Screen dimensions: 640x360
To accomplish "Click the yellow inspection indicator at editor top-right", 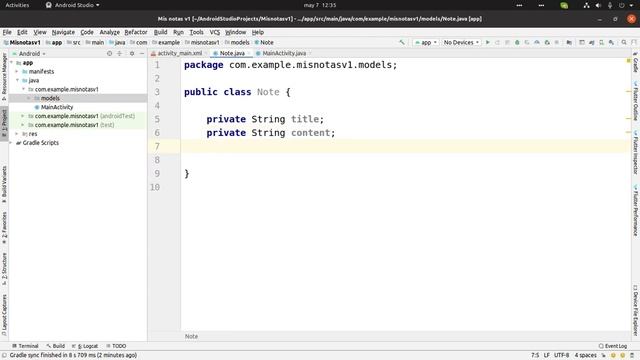I will tap(629, 61).
